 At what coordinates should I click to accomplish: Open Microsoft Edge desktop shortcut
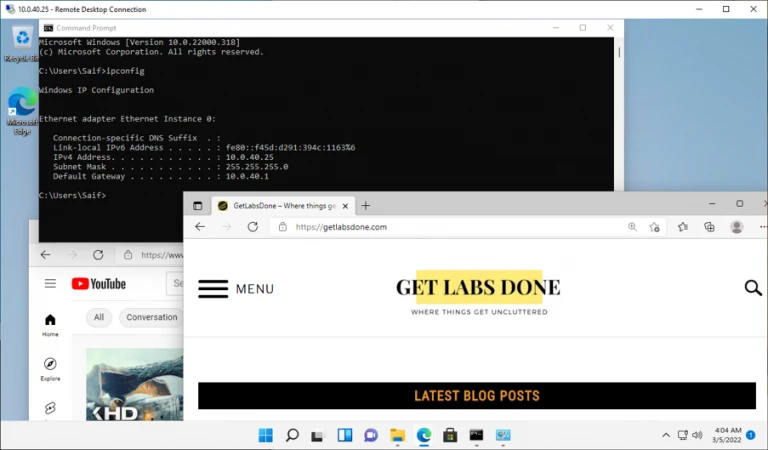point(22,111)
